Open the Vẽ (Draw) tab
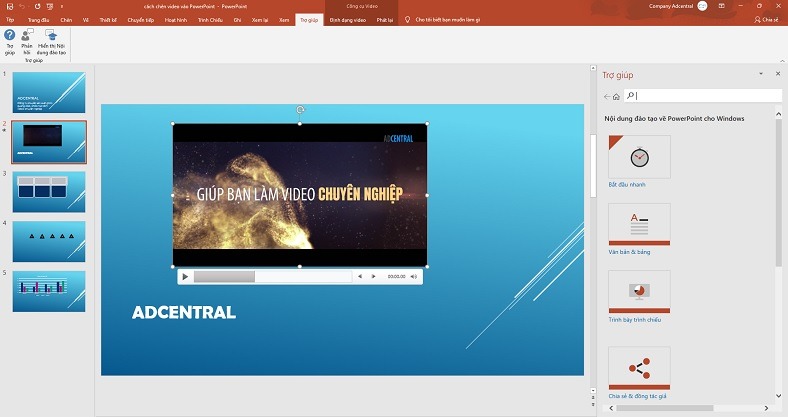The width and height of the screenshot is (788, 417). pyautogui.click(x=85, y=20)
